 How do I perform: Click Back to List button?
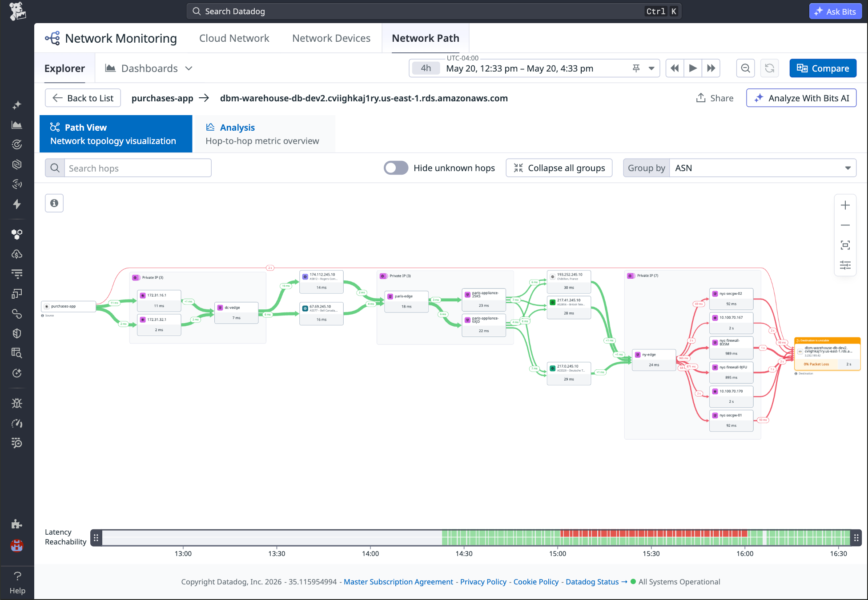pyautogui.click(x=83, y=98)
